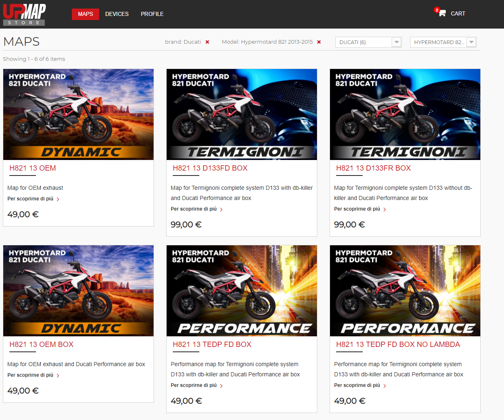Screen dimensions: 504x420
Task: Click 'Per scoprirne di più' under TEDP FD BOX
Action: tap(197, 385)
